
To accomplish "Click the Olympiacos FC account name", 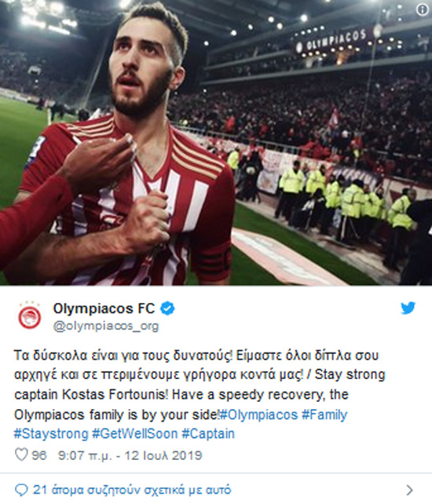I will (x=104, y=309).
